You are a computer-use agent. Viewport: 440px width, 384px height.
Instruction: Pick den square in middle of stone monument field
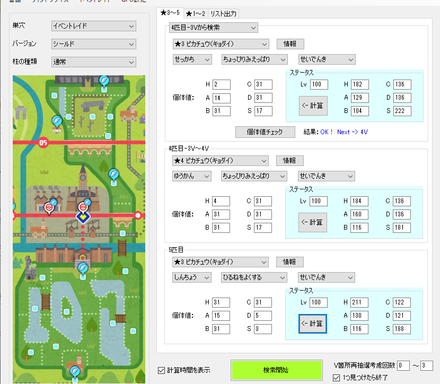click(x=93, y=117)
